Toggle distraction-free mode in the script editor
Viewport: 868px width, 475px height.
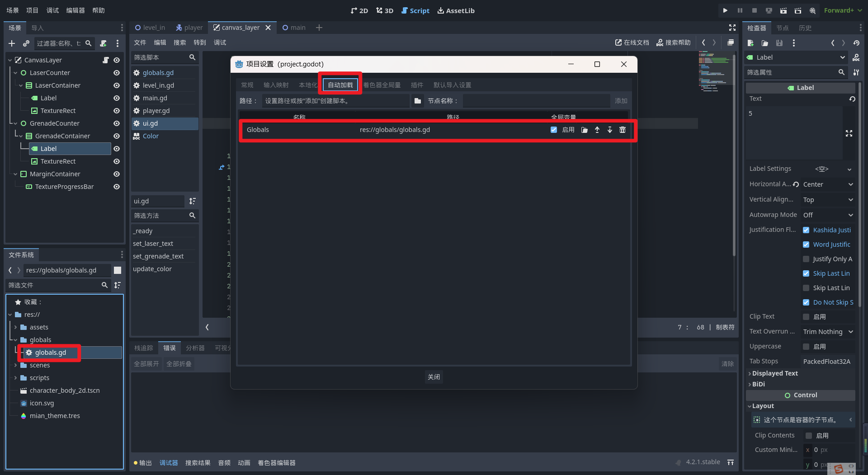coord(732,28)
